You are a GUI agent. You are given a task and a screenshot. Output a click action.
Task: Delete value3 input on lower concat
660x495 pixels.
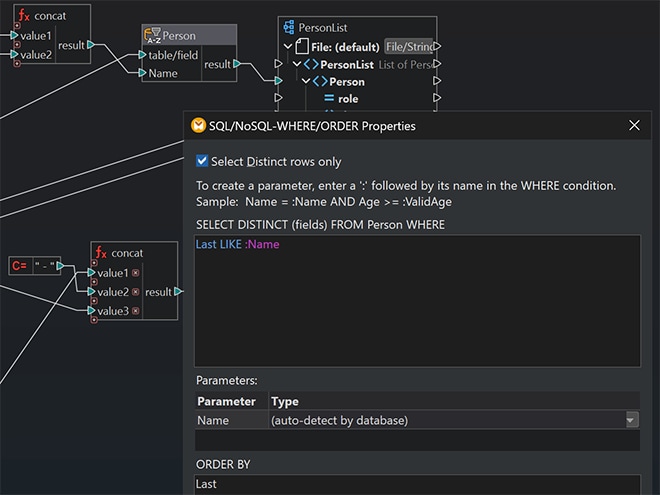point(136,311)
